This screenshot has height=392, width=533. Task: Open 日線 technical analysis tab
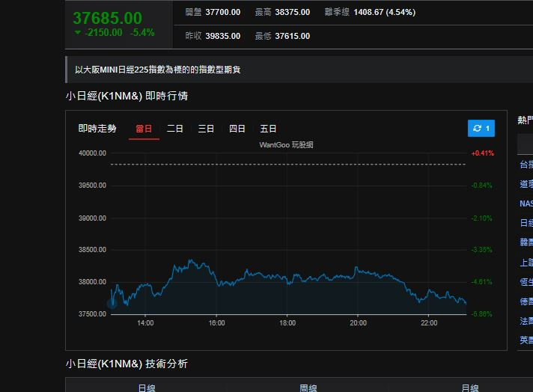point(147,387)
